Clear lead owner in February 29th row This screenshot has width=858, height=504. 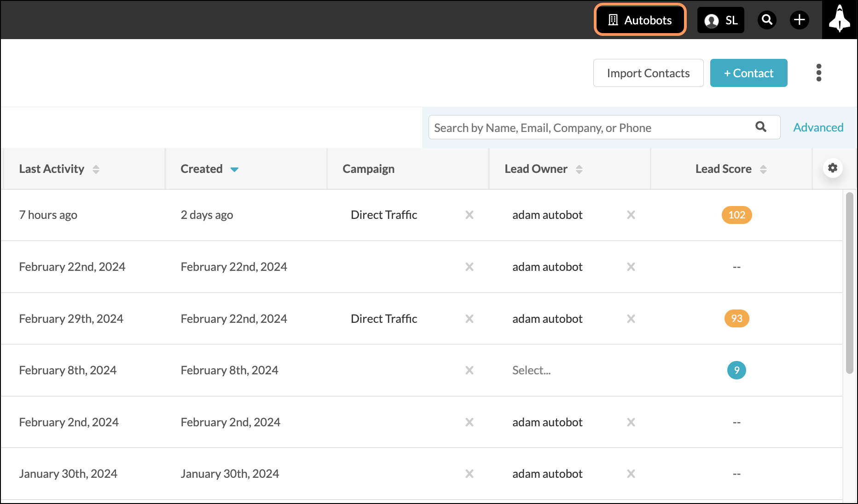tap(631, 319)
